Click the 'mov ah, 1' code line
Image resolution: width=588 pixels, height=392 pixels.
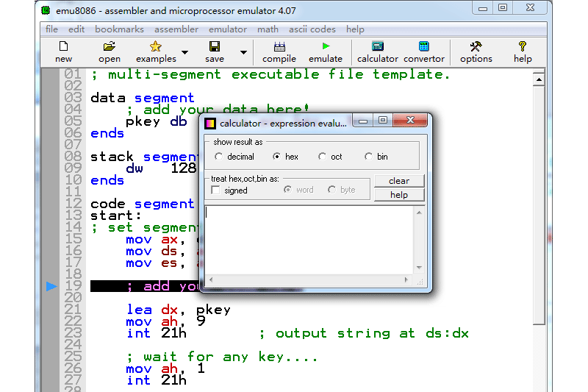point(165,368)
